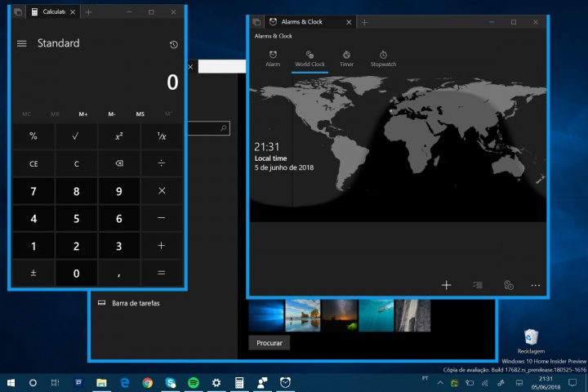588x392 pixels.
Task: Open the calculator hamburger navigation menu
Action: point(21,43)
